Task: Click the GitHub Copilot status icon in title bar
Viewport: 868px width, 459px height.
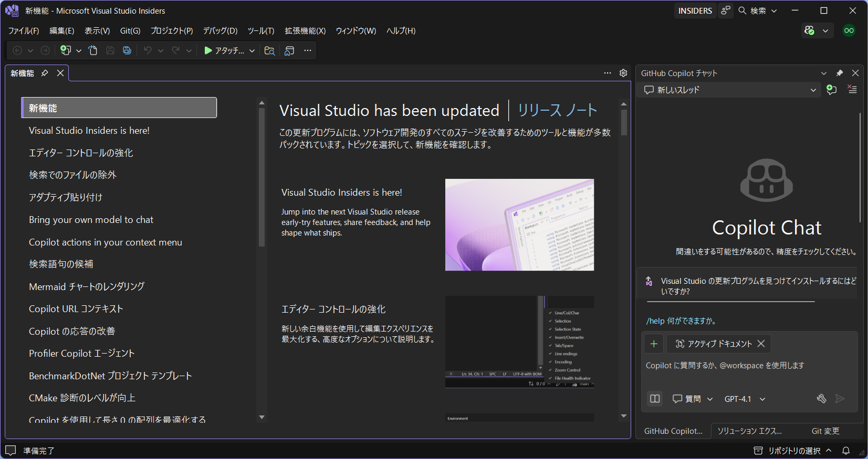Action: click(x=810, y=30)
